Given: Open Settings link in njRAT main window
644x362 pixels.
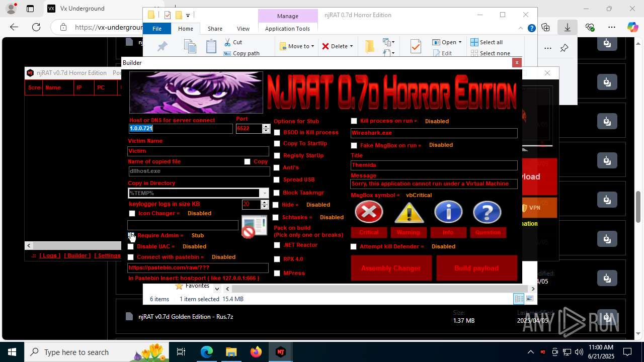Looking at the screenshot, I should (108, 255).
